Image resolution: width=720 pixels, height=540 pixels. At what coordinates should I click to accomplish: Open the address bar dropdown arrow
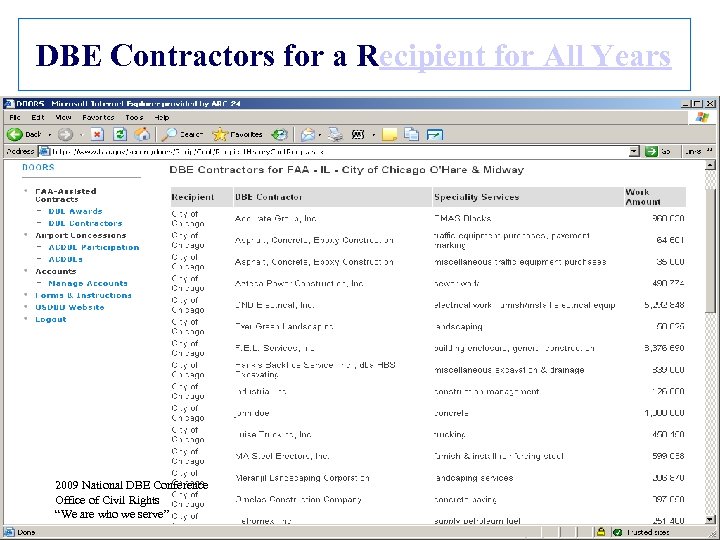coord(634,151)
